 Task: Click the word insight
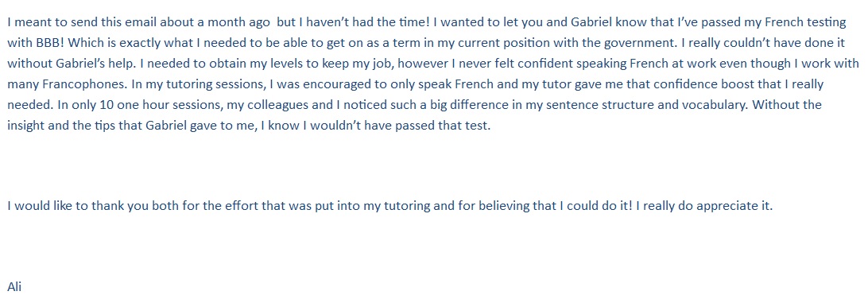[x=24, y=125]
